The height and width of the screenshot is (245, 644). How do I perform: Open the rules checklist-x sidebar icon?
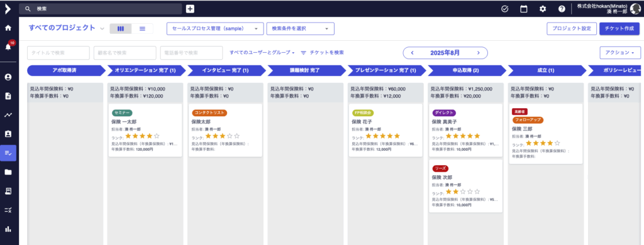click(x=8, y=210)
